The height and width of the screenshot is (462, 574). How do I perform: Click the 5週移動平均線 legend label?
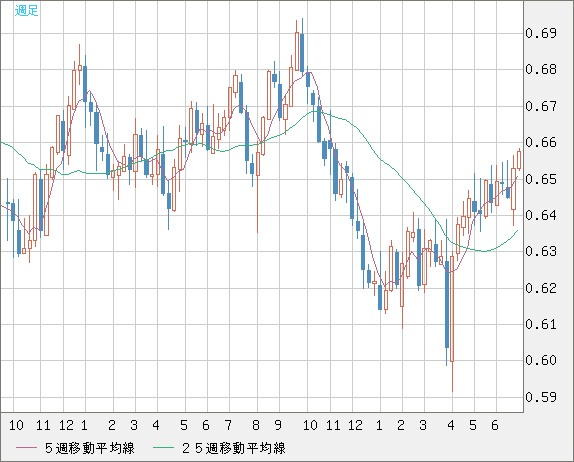pos(90,448)
